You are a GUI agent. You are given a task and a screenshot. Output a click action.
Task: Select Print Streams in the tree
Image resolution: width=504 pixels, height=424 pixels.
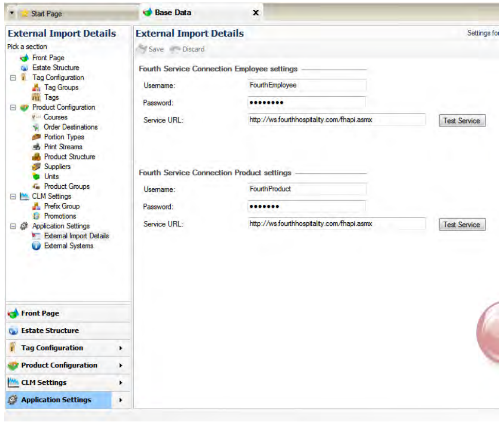pyautogui.click(x=63, y=147)
